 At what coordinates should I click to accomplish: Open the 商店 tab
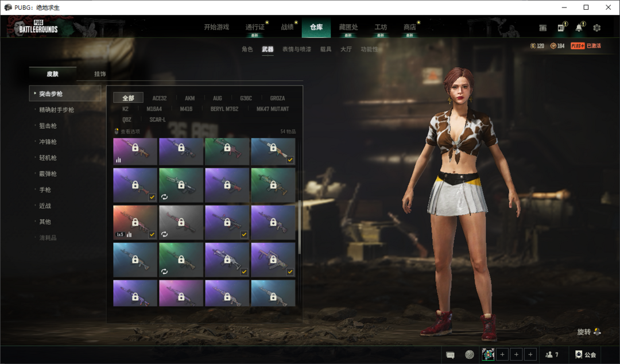pos(410,27)
